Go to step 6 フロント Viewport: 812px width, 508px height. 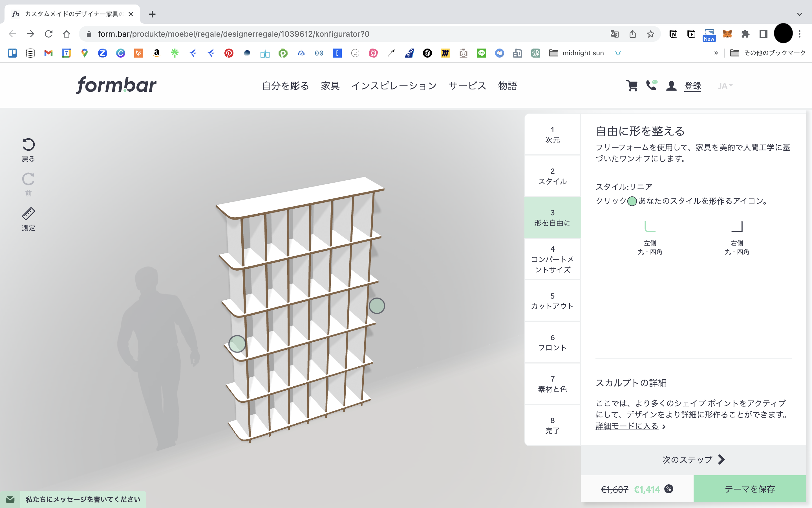click(x=552, y=342)
